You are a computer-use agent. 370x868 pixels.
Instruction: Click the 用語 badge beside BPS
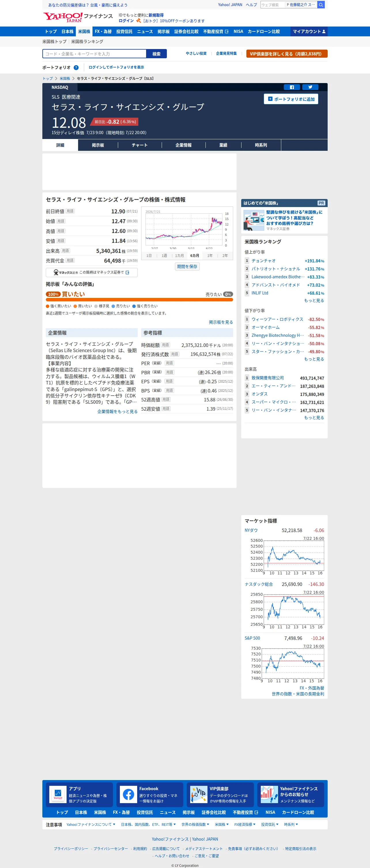(169, 390)
